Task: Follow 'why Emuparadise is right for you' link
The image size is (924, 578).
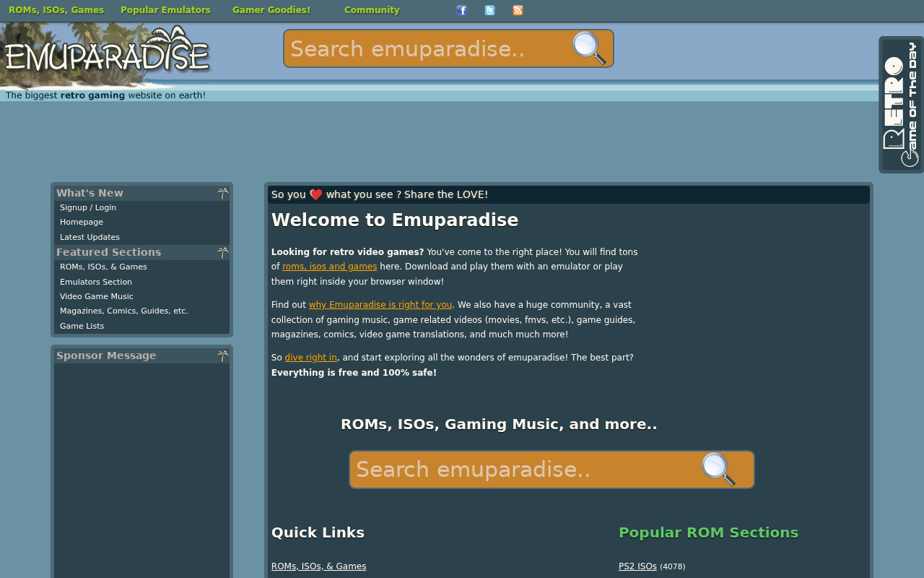Action: (380, 305)
